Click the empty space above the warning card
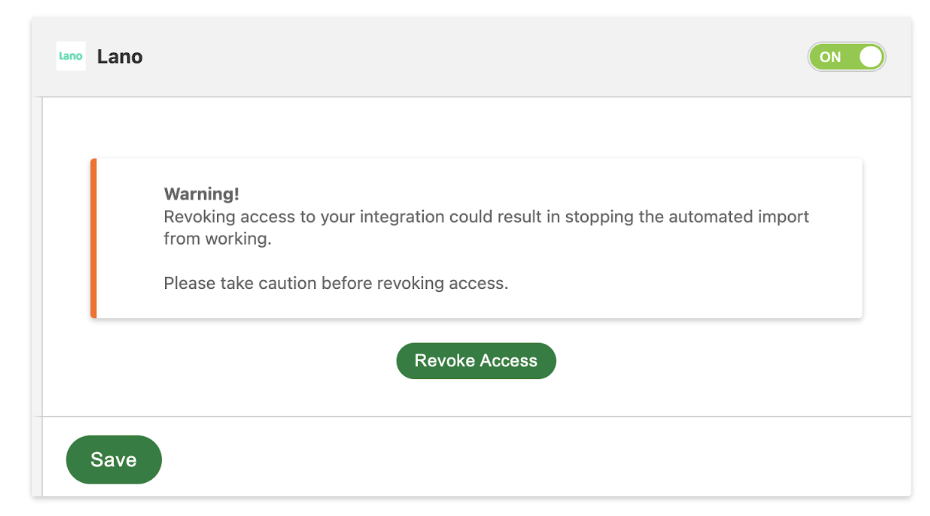 tap(476, 128)
